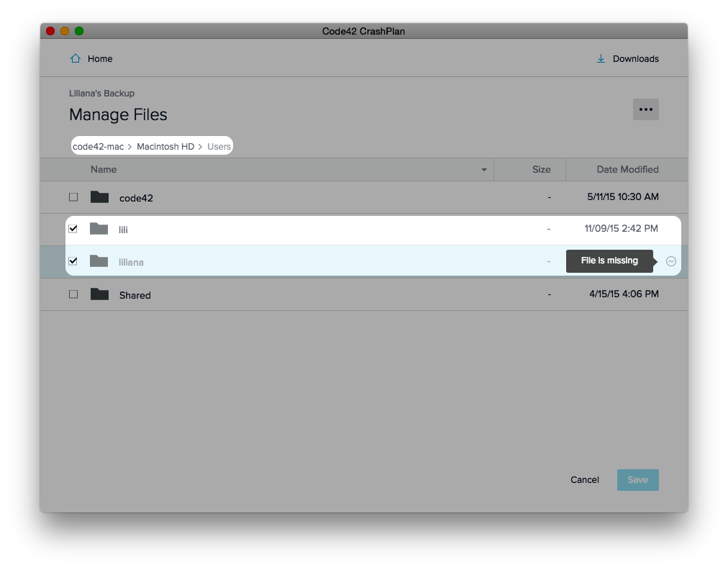Check the Shared folder checkbox
This screenshot has height=570, width=728.
point(73,294)
